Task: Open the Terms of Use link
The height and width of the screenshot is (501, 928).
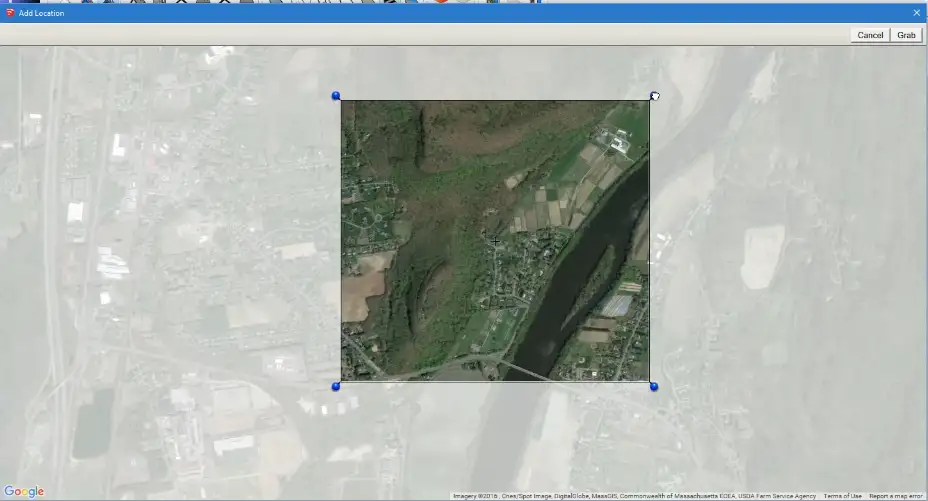Action: click(842, 496)
